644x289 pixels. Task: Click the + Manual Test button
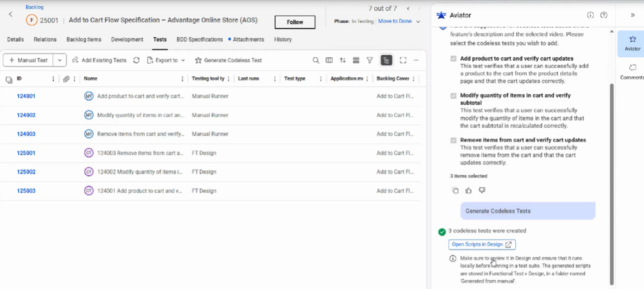(x=28, y=60)
